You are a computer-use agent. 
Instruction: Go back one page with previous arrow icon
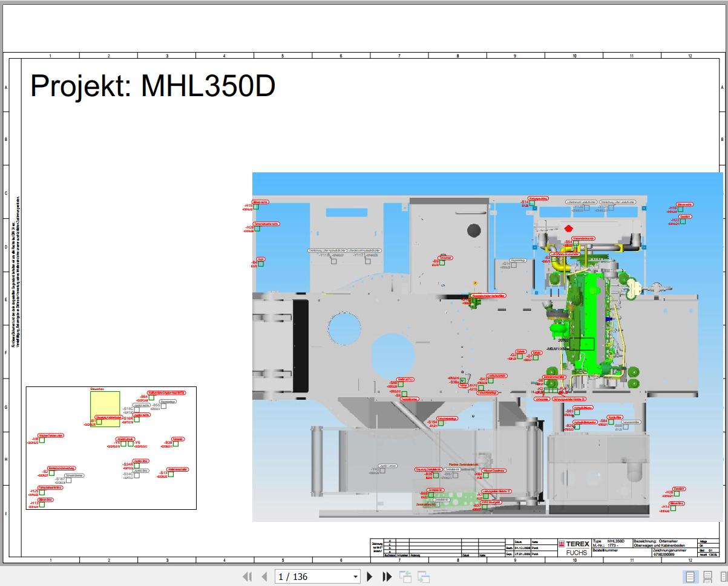click(263, 576)
